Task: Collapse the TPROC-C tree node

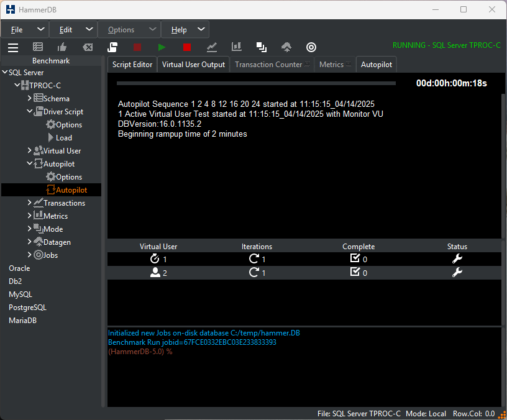Action: coord(17,85)
